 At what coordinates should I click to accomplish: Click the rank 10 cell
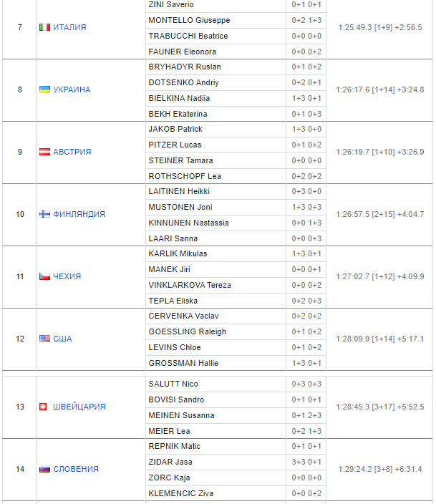pos(20,214)
